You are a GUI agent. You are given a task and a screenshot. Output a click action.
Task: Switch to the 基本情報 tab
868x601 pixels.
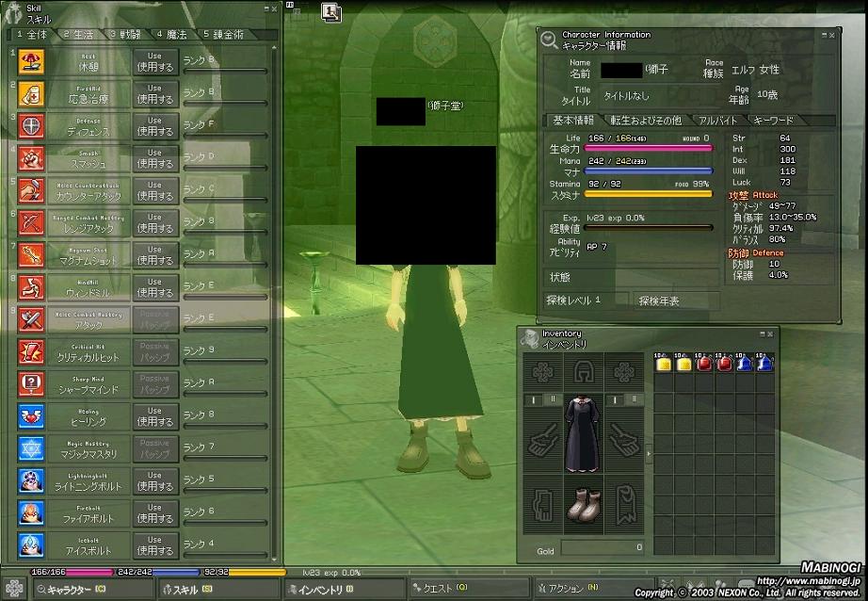tap(573, 121)
